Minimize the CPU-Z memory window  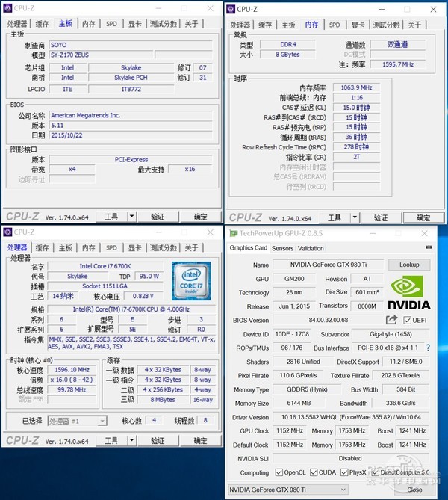tap(382, 9)
